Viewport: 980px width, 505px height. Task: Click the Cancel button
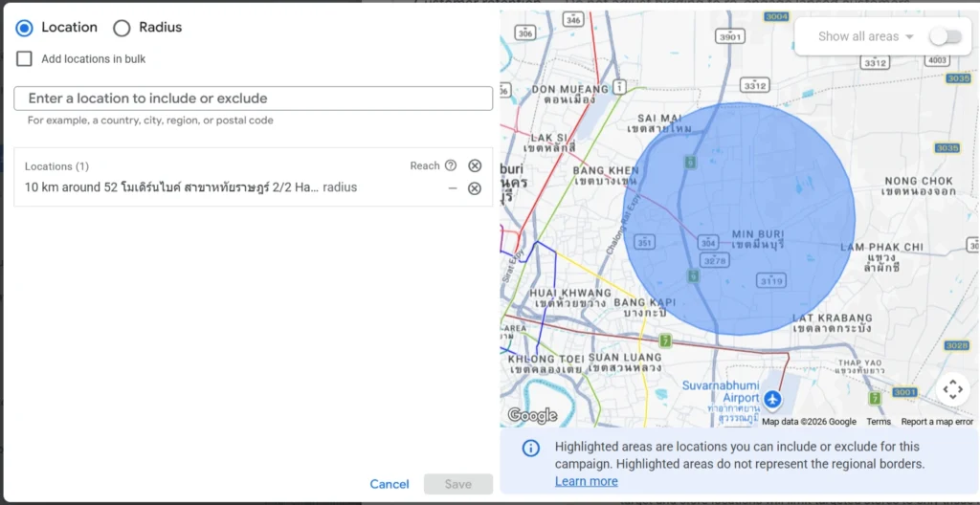pyautogui.click(x=390, y=484)
